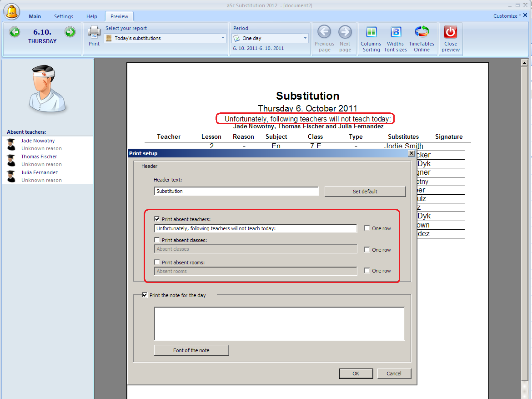Screen dimensions: 532x399
Task: Open TimeTables Online
Action: coord(422,39)
